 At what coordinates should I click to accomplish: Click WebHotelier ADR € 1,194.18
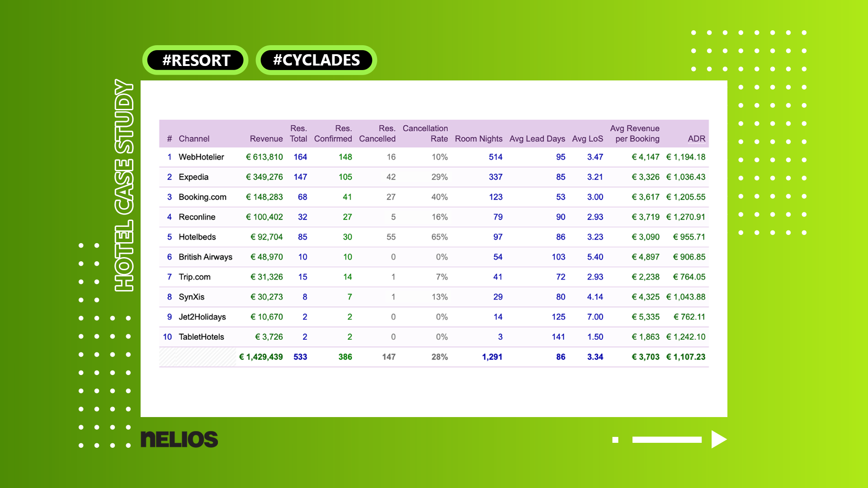coord(686,157)
